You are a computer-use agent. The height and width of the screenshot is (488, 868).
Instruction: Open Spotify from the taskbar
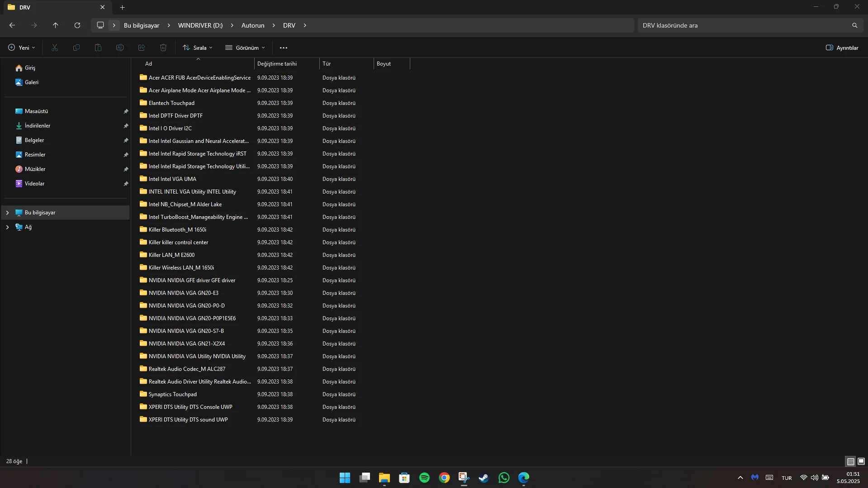(424, 478)
